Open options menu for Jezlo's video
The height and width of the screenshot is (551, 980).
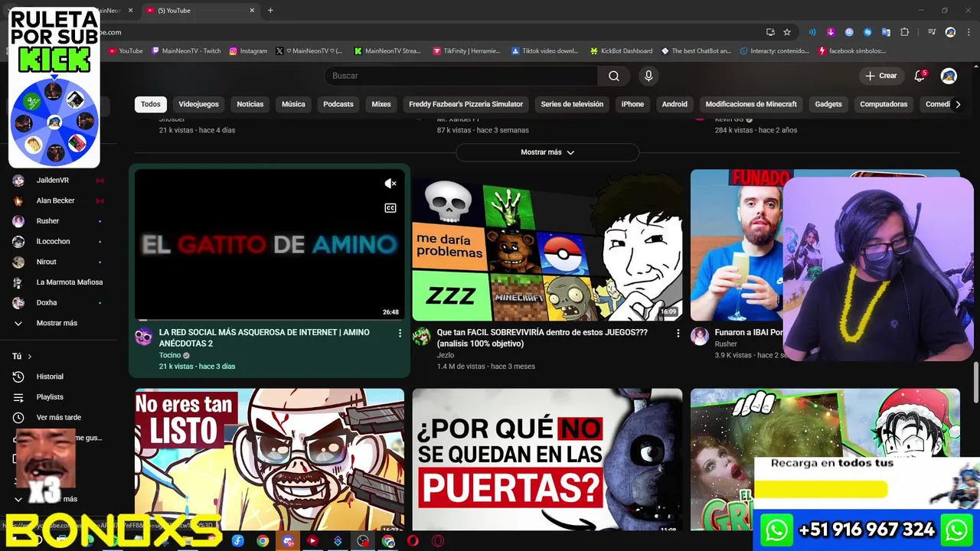[678, 333]
